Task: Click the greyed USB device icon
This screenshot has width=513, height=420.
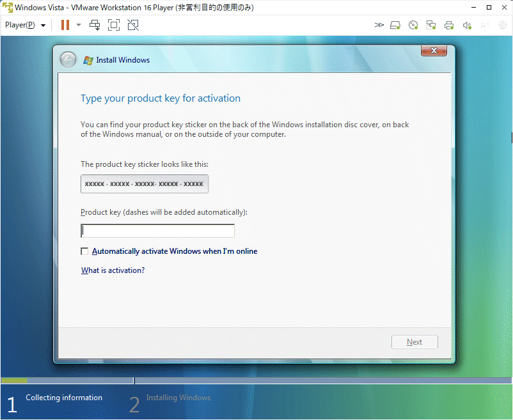Action: pos(485,25)
